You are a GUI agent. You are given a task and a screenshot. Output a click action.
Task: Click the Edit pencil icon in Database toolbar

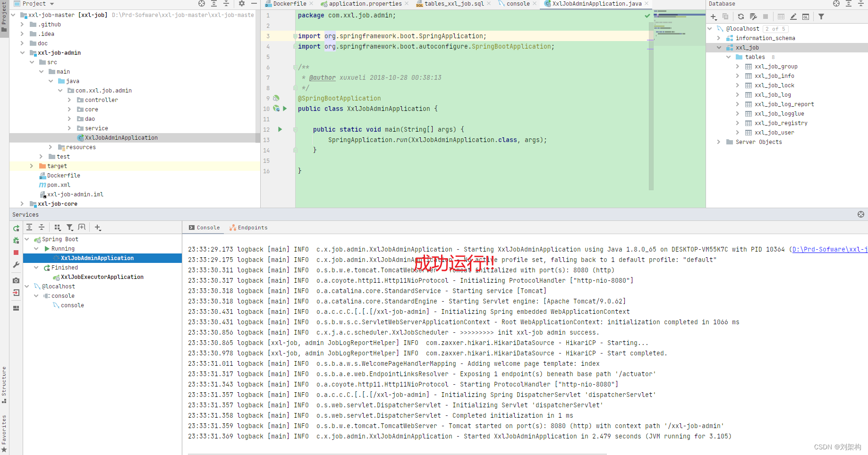click(793, 17)
